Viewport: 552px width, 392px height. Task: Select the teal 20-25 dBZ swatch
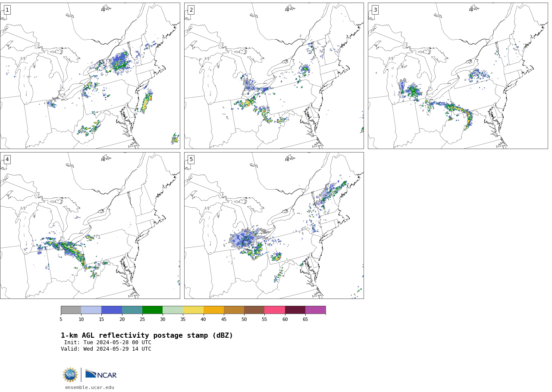[x=132, y=310]
